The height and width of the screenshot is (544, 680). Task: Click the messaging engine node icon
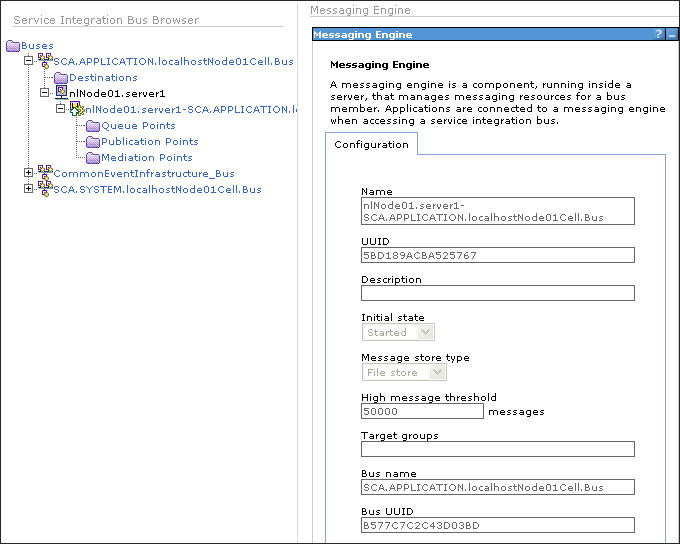77,109
